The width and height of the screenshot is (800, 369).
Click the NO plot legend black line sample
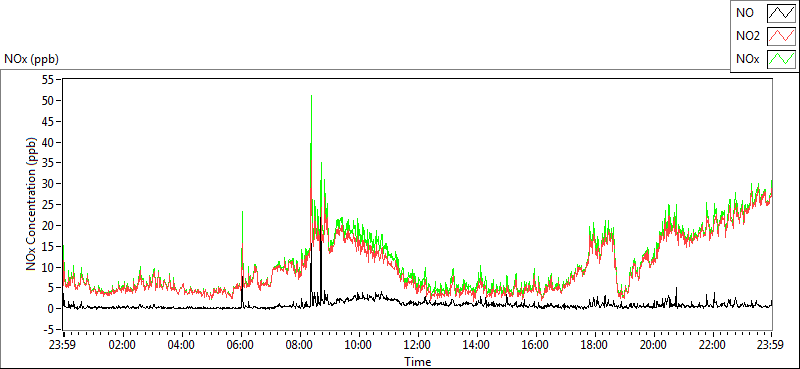click(781, 13)
